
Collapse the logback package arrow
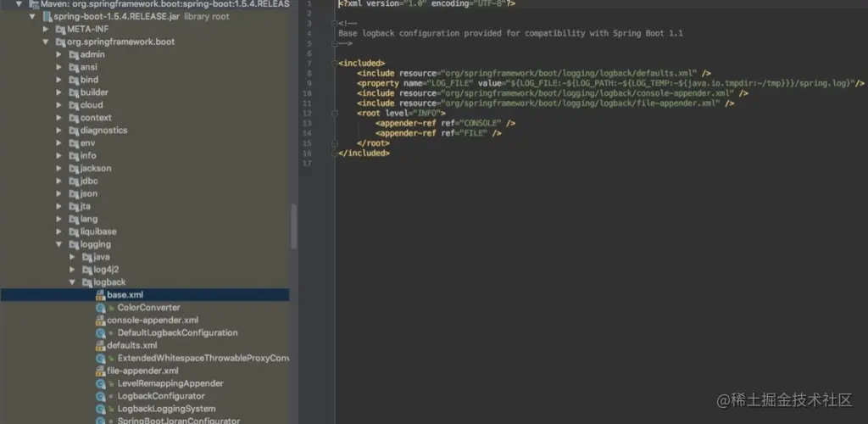[x=72, y=282]
